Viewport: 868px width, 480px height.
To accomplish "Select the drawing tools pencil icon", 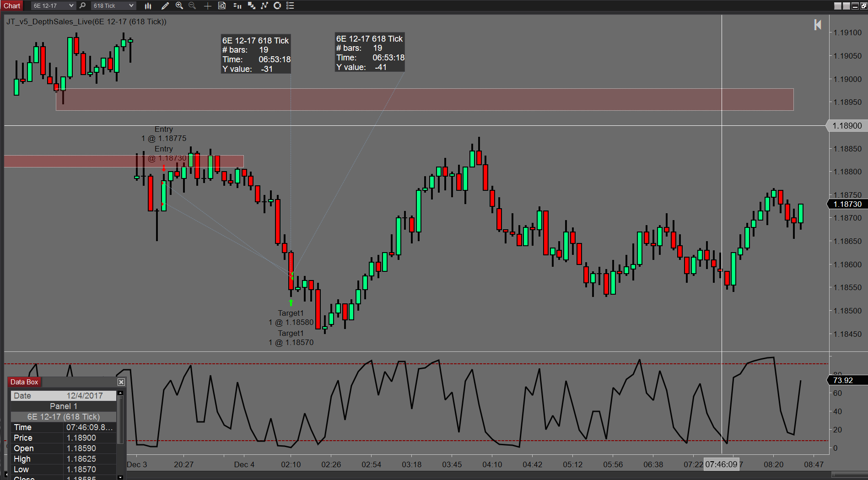I will click(165, 5).
